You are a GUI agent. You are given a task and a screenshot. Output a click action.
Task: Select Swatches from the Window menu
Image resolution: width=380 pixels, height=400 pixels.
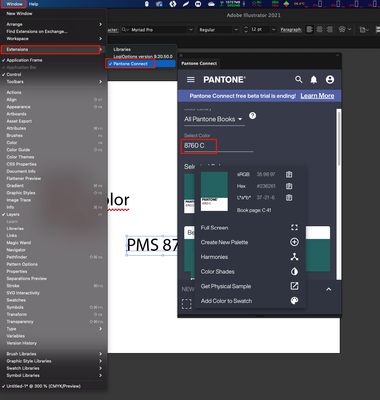click(16, 300)
